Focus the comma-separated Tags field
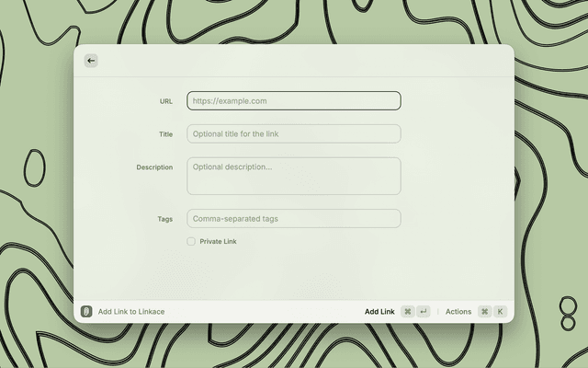Screen dimensions: 588x368 coord(294,219)
